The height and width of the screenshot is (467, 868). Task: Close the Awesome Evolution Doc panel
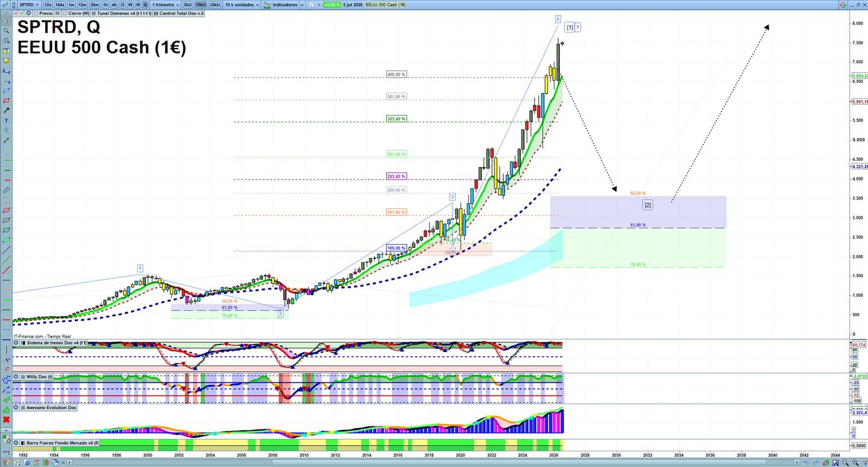(16, 408)
